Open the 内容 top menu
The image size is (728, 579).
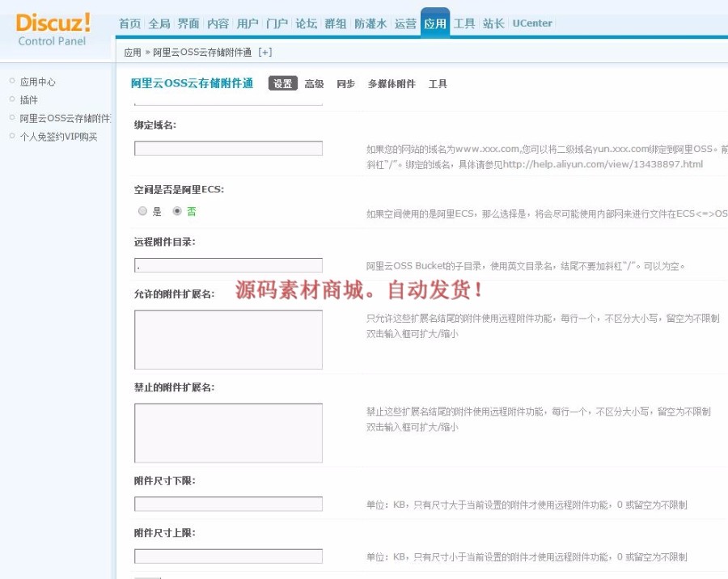tap(218, 23)
